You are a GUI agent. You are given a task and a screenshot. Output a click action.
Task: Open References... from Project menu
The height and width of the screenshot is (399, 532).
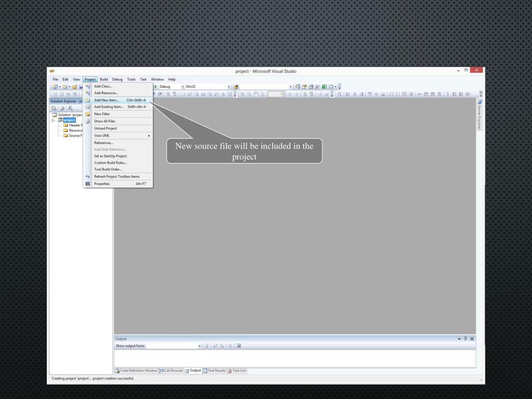pyautogui.click(x=118, y=143)
